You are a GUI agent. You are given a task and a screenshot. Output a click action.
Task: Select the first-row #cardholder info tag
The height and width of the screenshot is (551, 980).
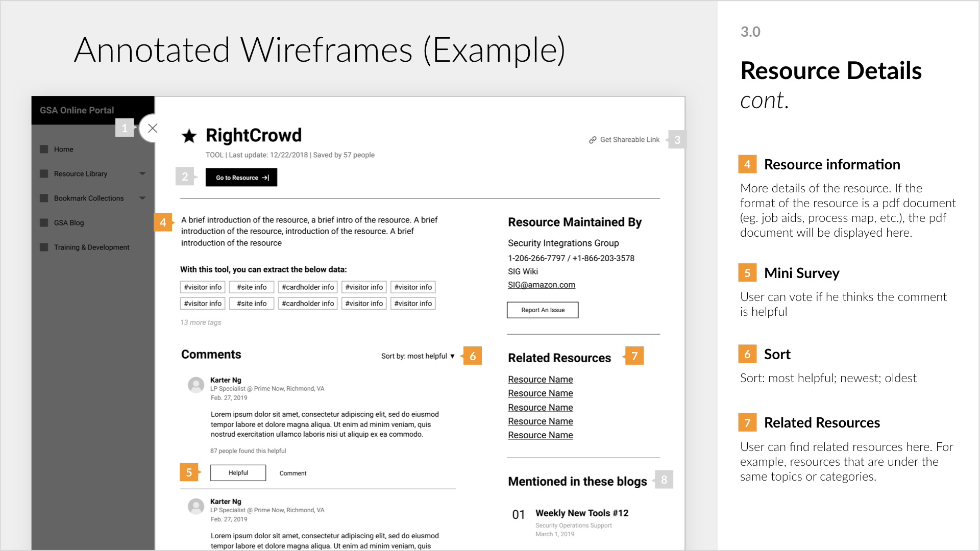(x=308, y=287)
